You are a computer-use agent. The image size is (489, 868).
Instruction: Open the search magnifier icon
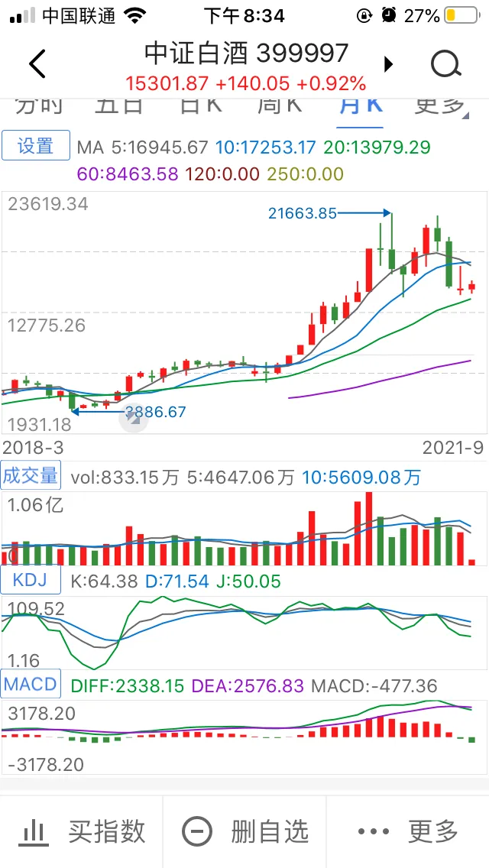(446, 64)
